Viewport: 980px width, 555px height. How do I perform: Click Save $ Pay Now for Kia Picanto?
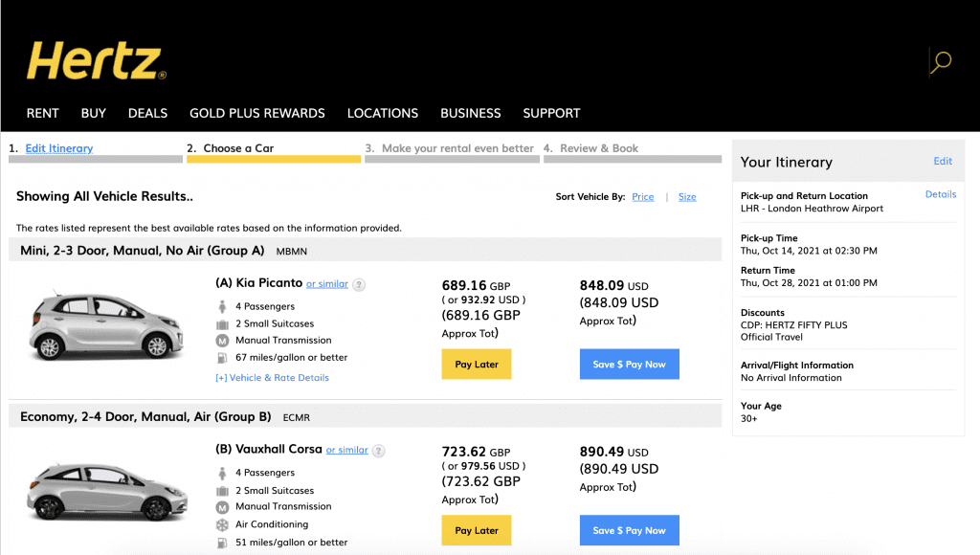pos(630,365)
